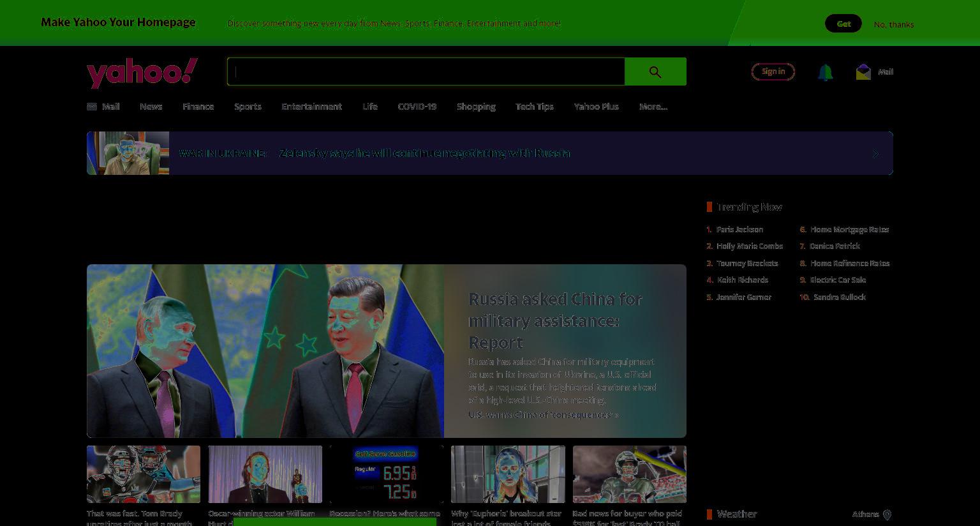This screenshot has height=526, width=980.
Task: Click the 'Mail' label beside the bell
Action: pos(886,72)
